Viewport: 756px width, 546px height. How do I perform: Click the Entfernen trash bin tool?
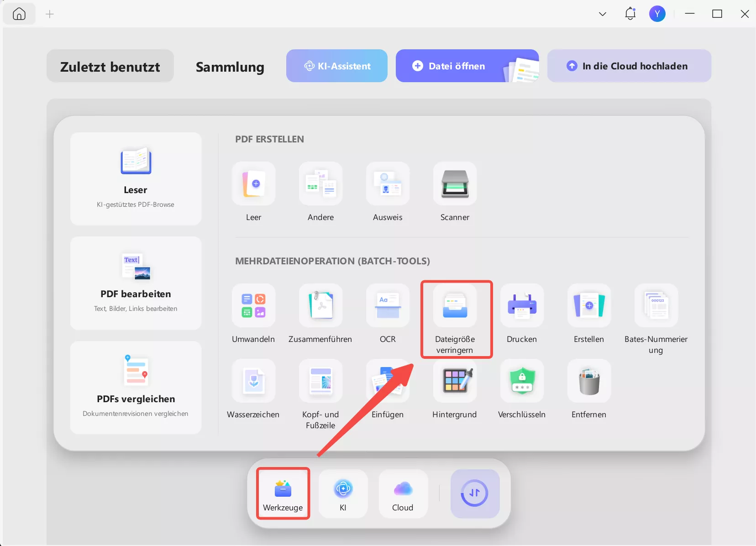click(589, 381)
